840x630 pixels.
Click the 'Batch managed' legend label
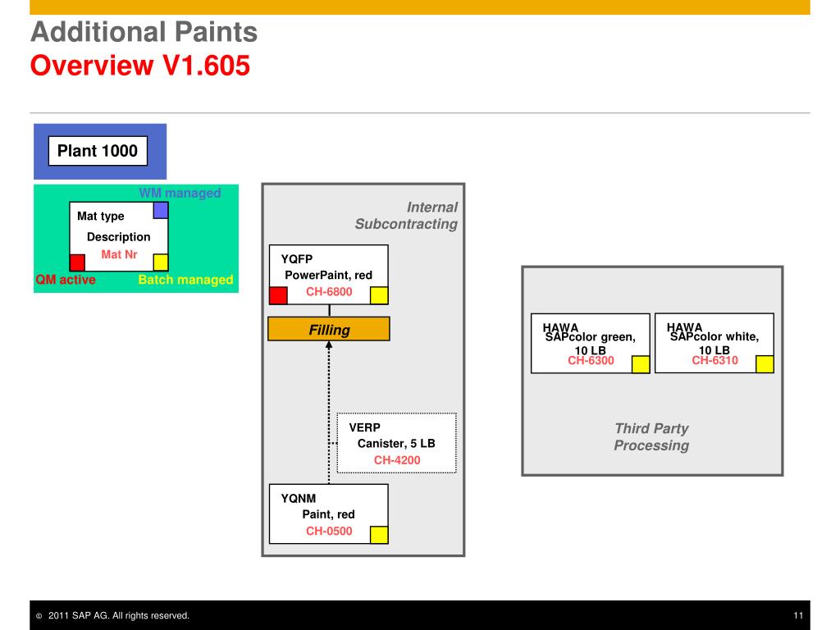click(186, 280)
